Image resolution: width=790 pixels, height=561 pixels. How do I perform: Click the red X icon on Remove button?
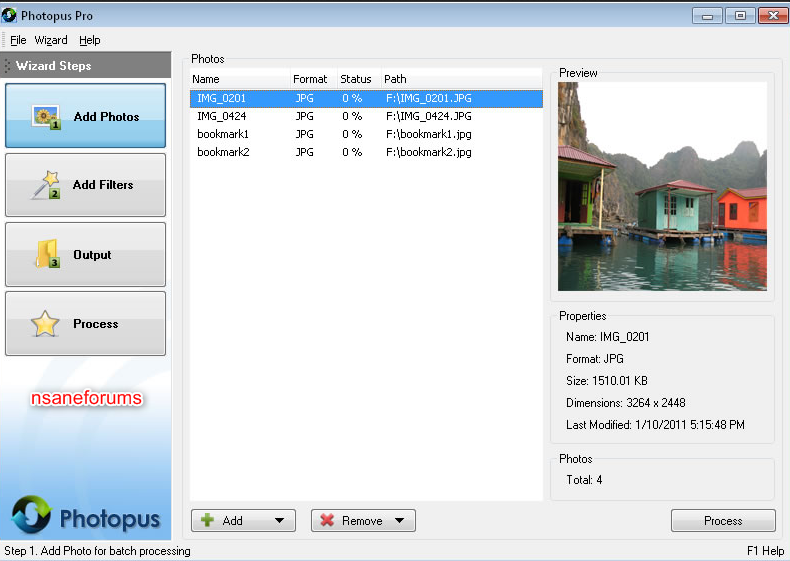pyautogui.click(x=327, y=520)
